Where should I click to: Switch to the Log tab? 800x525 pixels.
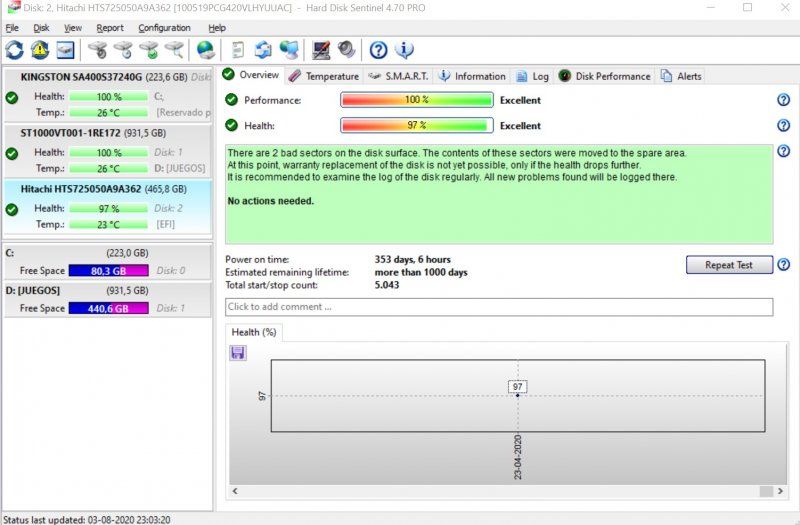(x=532, y=76)
